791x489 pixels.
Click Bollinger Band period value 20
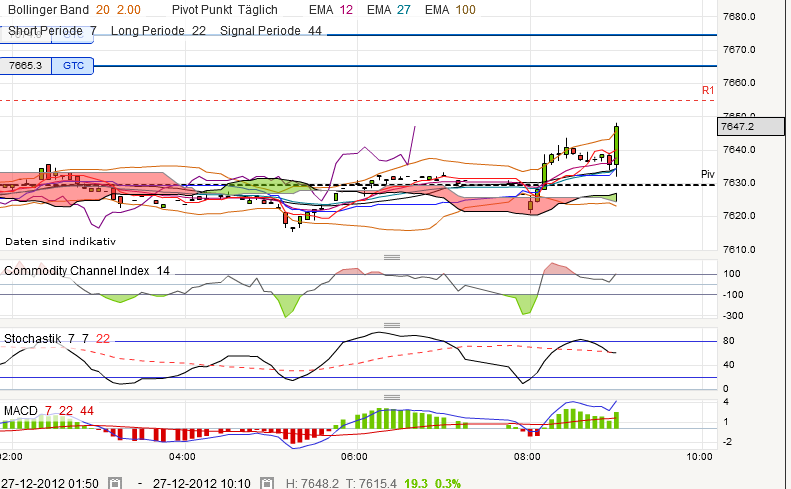(102, 10)
